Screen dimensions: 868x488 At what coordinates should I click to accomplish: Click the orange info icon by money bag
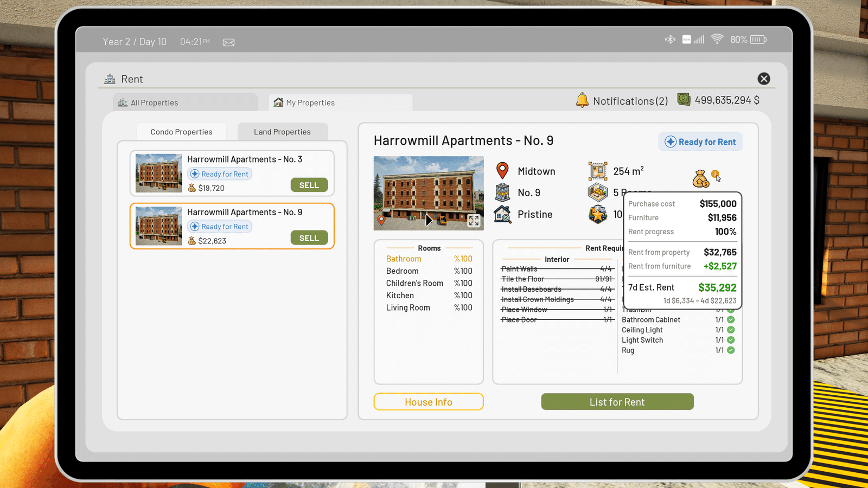[x=715, y=174]
